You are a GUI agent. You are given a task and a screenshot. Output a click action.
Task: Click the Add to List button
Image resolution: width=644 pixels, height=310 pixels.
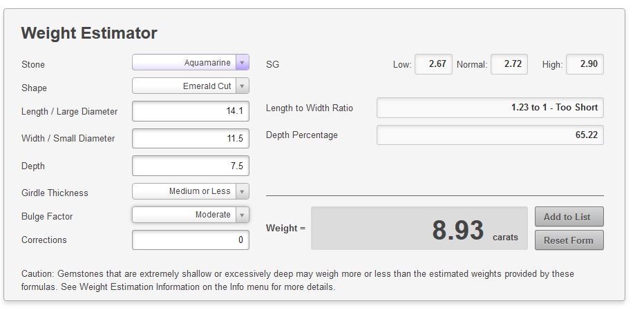pos(569,217)
